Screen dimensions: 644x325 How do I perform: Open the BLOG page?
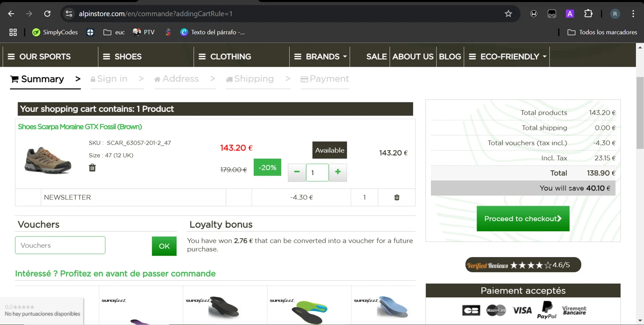point(450,57)
